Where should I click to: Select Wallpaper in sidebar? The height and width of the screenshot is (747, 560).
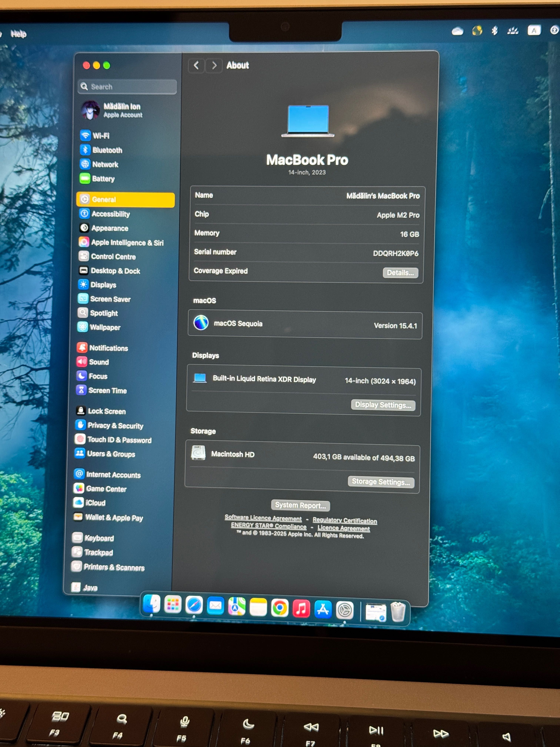(99, 327)
